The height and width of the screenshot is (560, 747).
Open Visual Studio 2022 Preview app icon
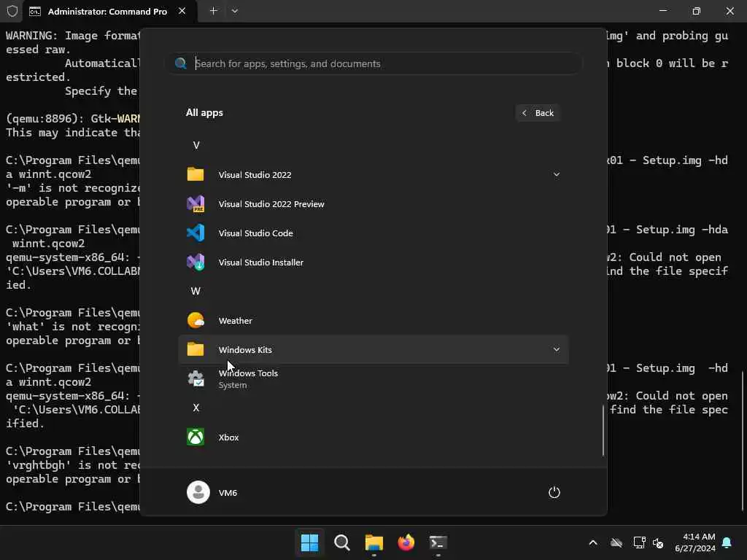pos(196,204)
